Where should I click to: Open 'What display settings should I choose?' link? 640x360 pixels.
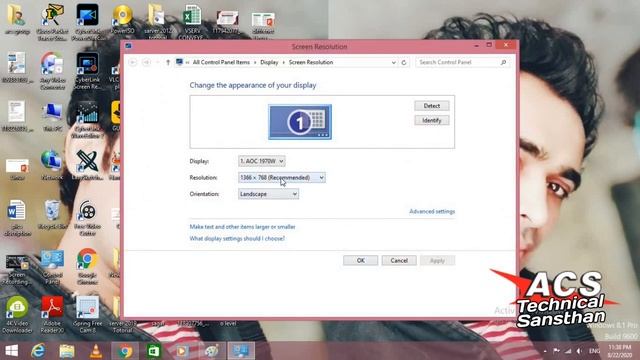coord(237,238)
